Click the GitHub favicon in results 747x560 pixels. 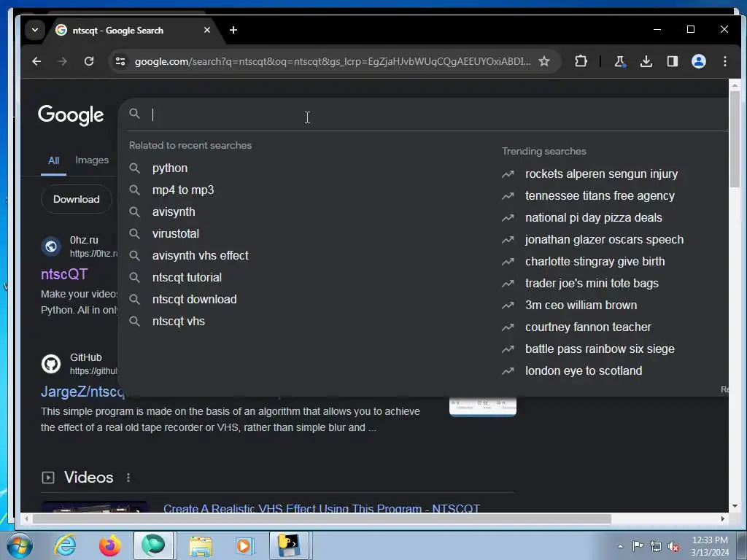click(51, 364)
